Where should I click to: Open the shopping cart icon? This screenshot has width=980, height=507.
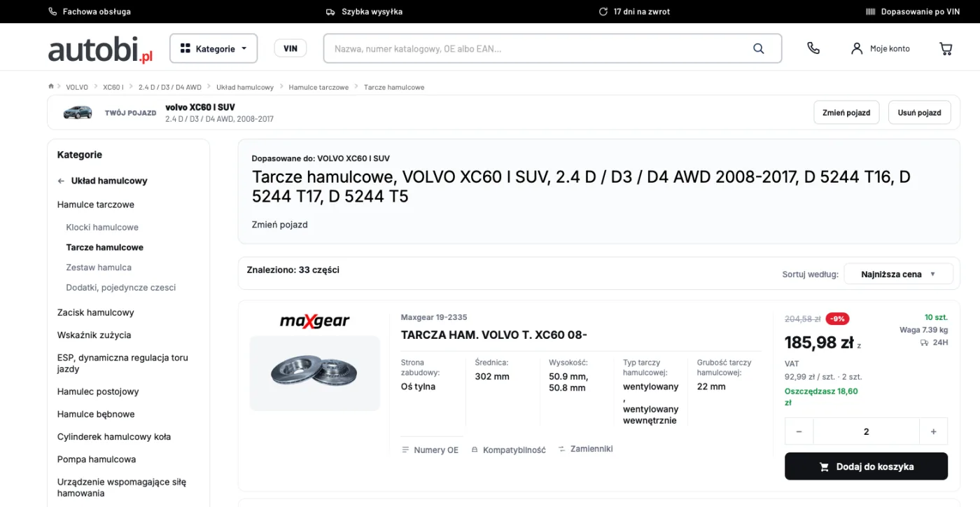[x=946, y=48]
